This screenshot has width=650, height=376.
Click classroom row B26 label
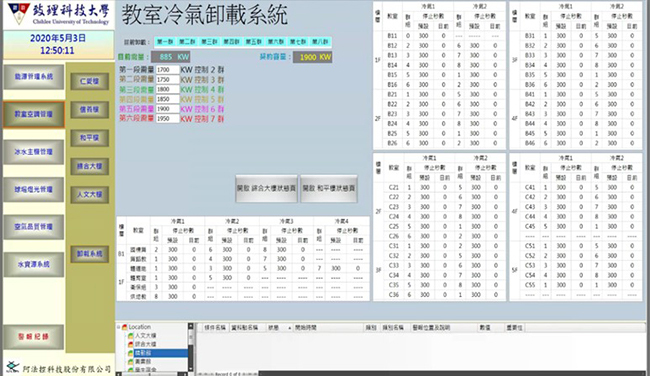click(392, 143)
